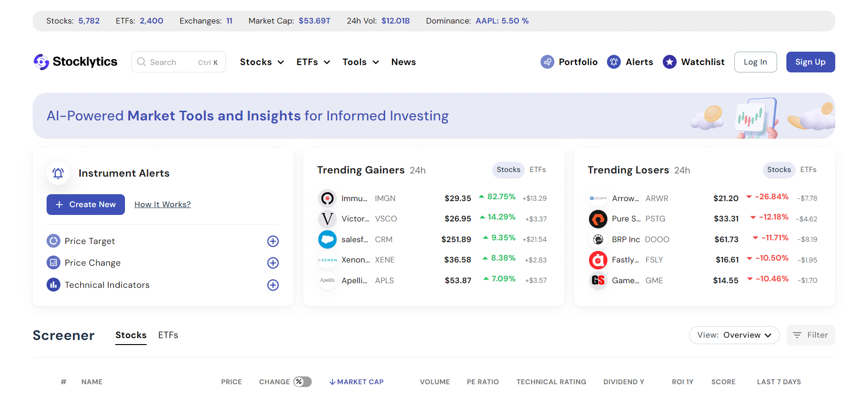Click the GameStop logo in Trending Losers

(x=598, y=280)
